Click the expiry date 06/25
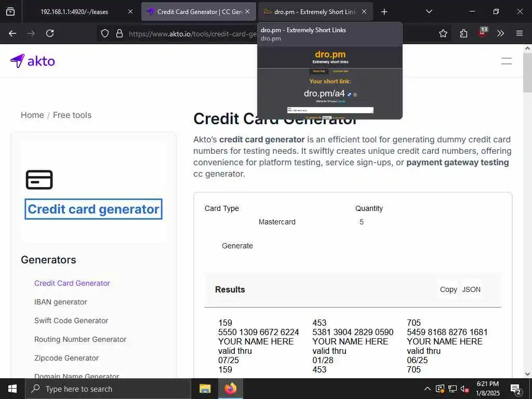The width and height of the screenshot is (532, 399). [417, 360]
